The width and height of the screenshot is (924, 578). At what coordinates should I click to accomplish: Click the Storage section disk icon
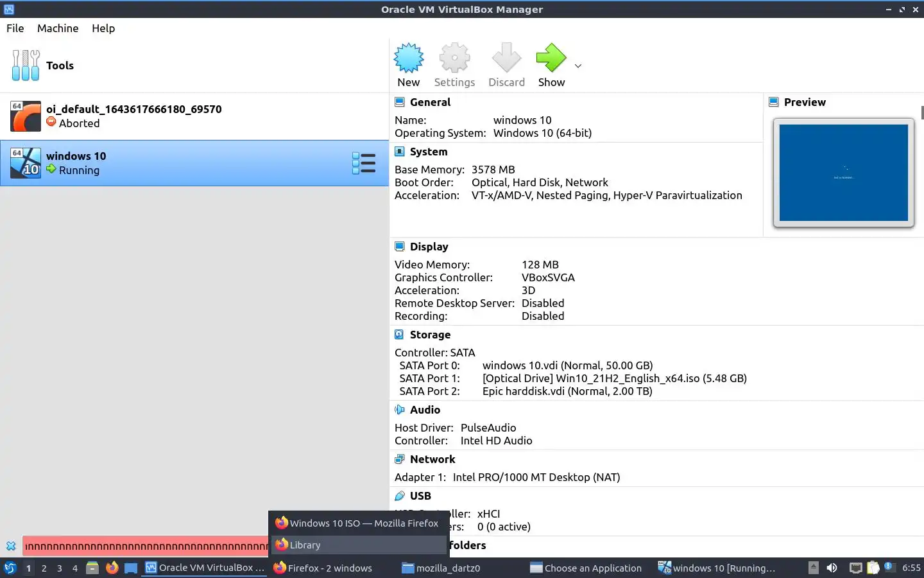click(x=400, y=335)
